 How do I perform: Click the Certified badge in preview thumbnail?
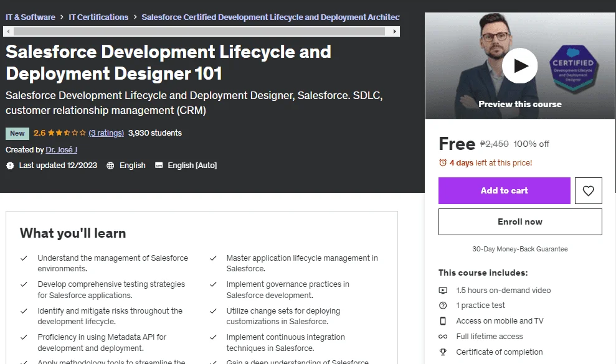(x=573, y=68)
